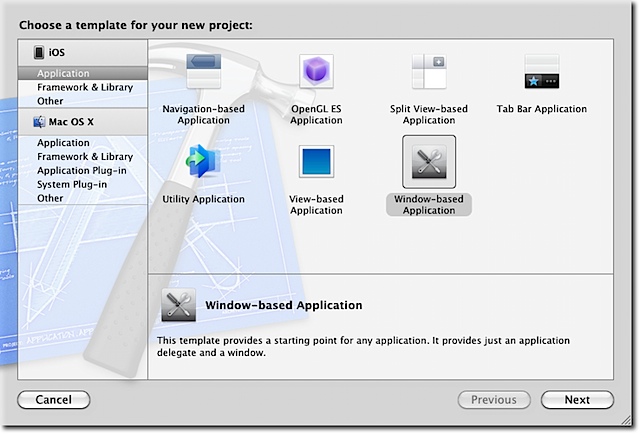This screenshot has height=434, width=640.
Task: Select Other under Mac OS X section
Action: pyautogui.click(x=50, y=199)
